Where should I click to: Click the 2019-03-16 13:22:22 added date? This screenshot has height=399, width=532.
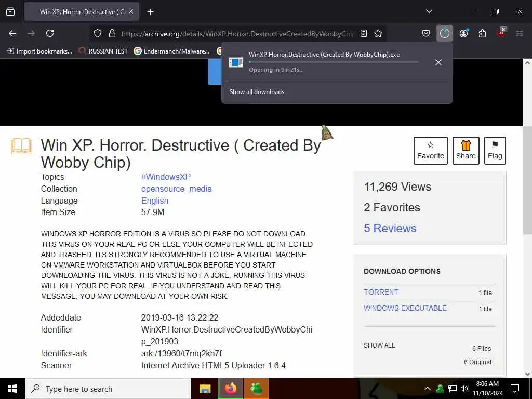(180, 317)
